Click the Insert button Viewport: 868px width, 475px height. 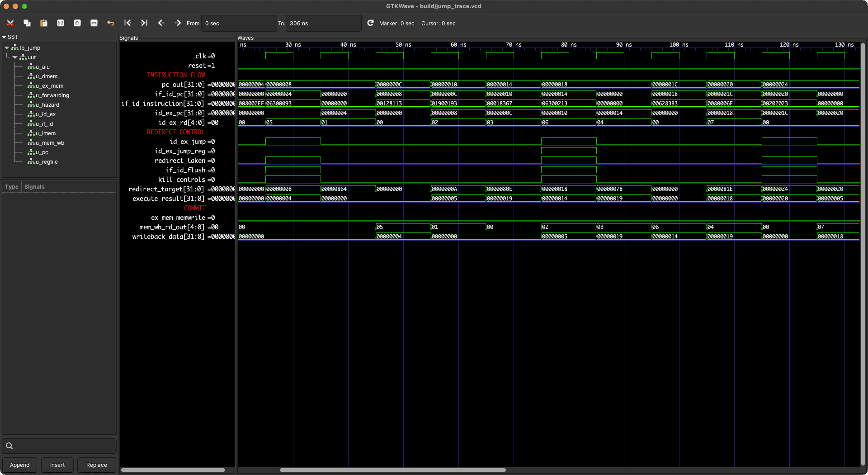pyautogui.click(x=57, y=465)
